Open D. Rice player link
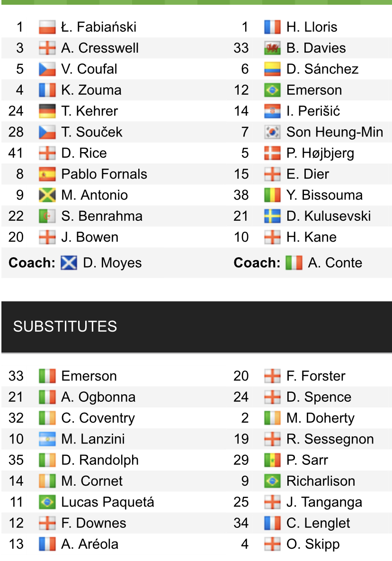The image size is (392, 561). pyautogui.click(x=84, y=153)
